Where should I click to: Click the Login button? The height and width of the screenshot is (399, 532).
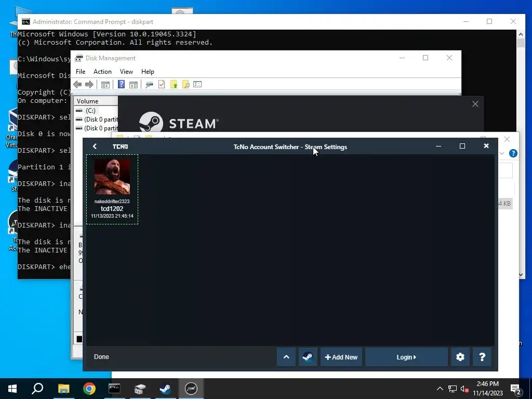pos(406,357)
